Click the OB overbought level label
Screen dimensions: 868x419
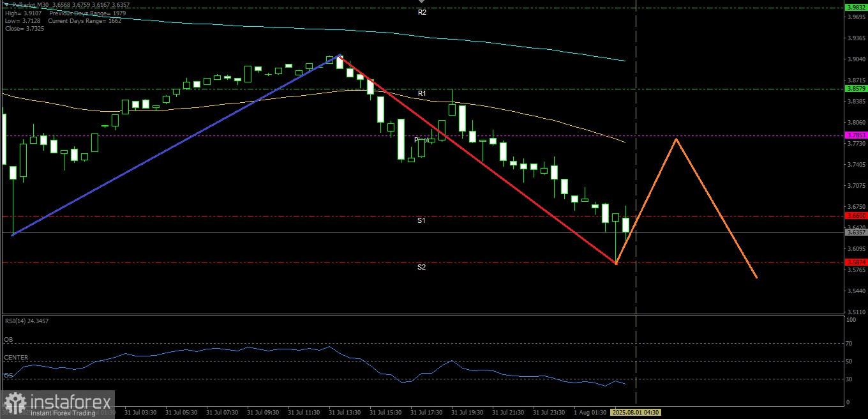8,340
